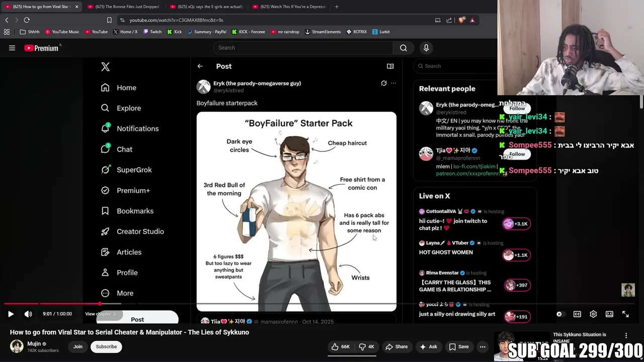The width and height of the screenshot is (644, 362).
Task: Open the Summary - PayPal bookmark
Action: [207, 32]
